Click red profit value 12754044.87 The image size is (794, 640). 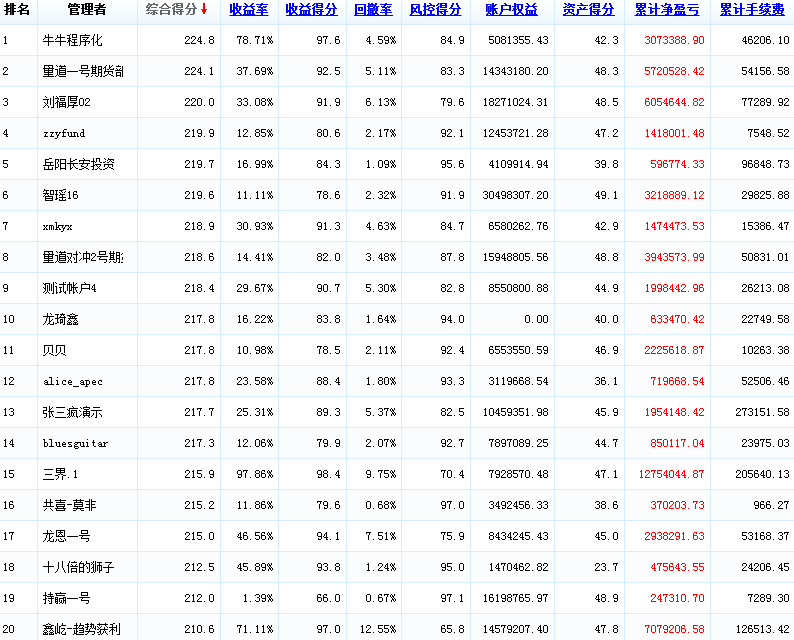tap(670, 475)
